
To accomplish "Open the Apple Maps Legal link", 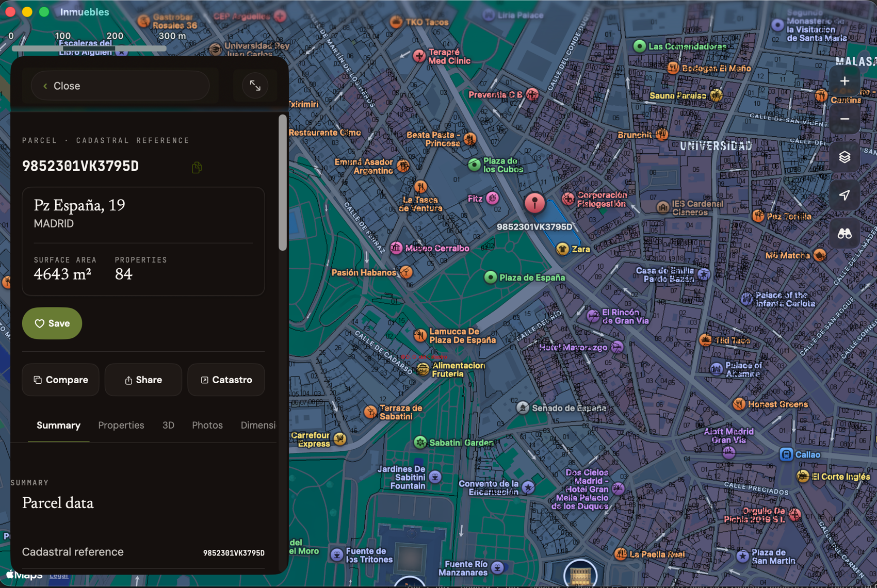I will (59, 576).
